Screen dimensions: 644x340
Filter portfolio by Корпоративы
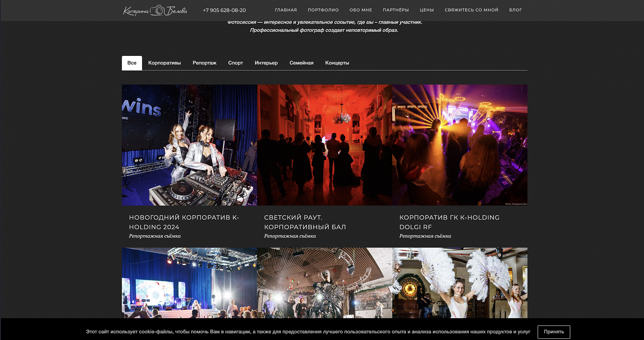point(164,63)
